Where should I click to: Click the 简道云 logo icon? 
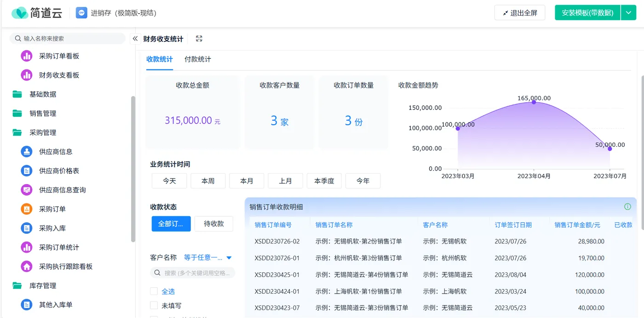click(x=20, y=13)
